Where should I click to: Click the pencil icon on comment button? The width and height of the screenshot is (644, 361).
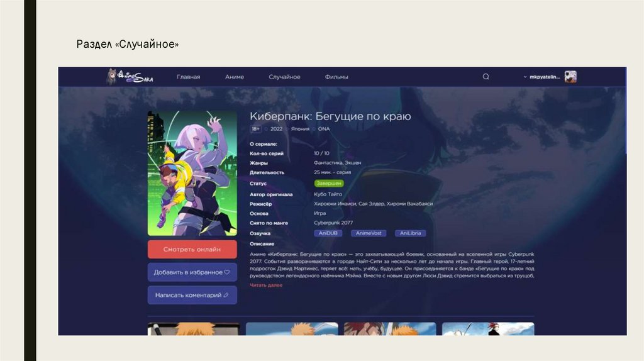coord(226,295)
